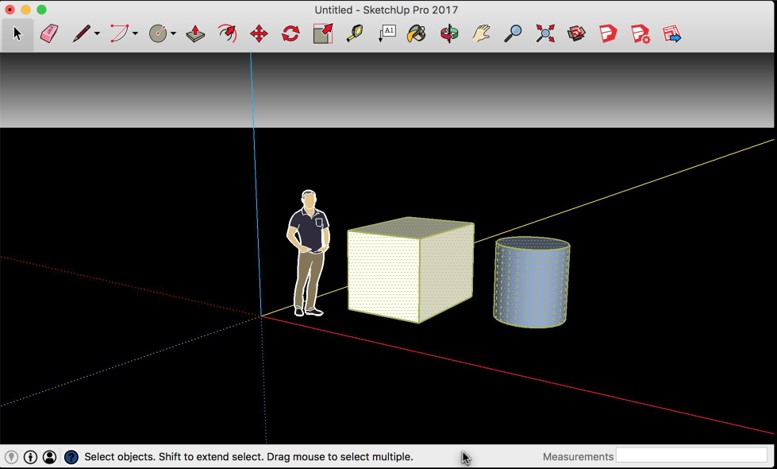This screenshot has width=777, height=469.
Task: Click the Zoom magnifier tool
Action: (513, 34)
